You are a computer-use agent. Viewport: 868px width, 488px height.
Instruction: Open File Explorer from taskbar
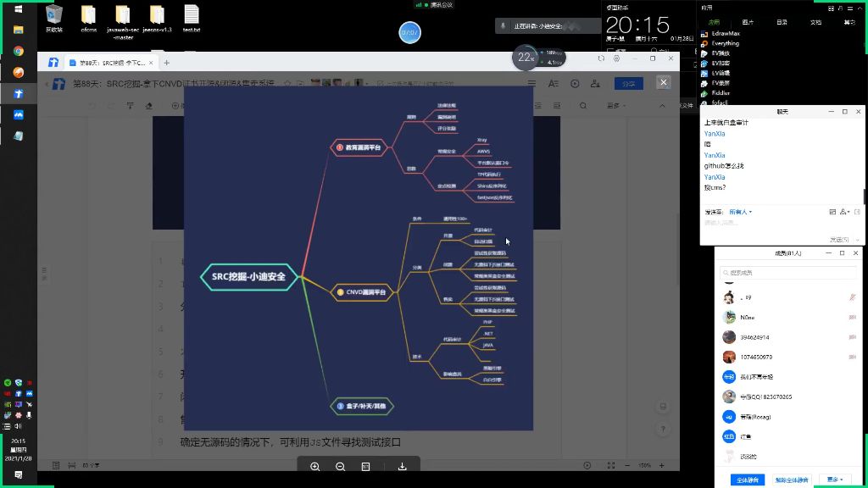click(19, 30)
